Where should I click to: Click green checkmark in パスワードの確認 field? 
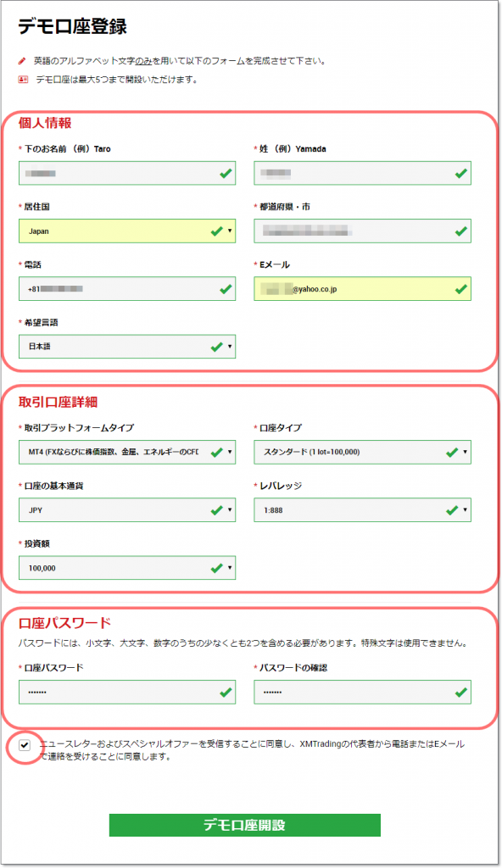(x=461, y=692)
